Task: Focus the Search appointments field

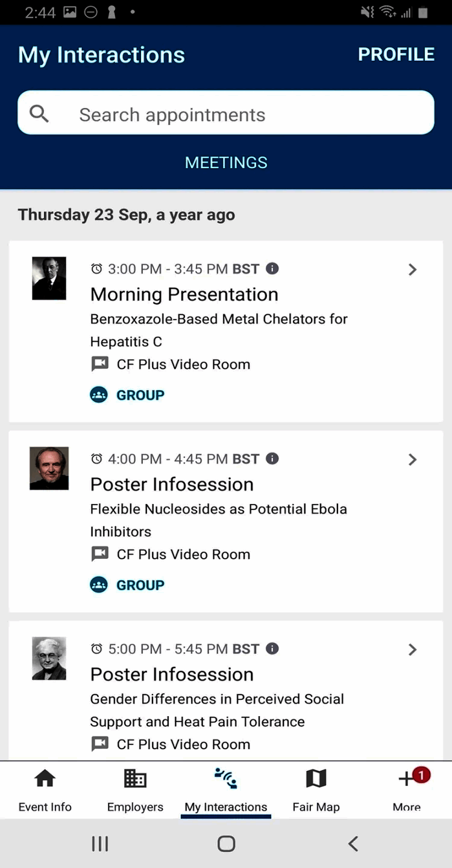Action: (241, 115)
